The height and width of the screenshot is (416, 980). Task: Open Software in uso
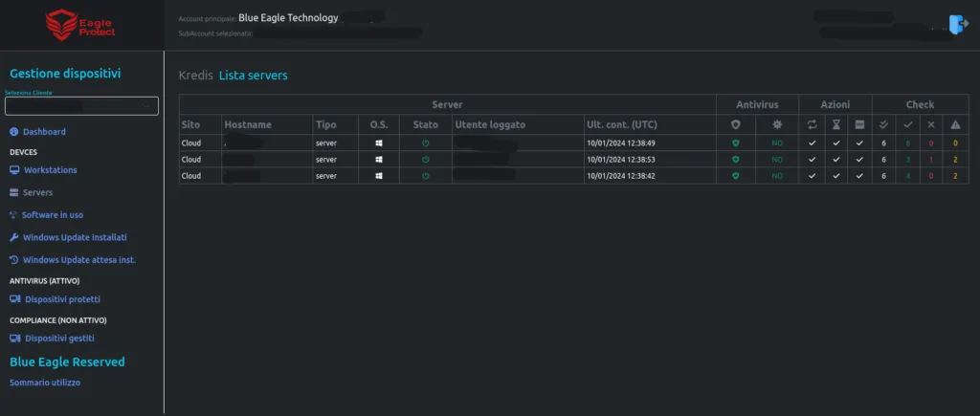53,215
